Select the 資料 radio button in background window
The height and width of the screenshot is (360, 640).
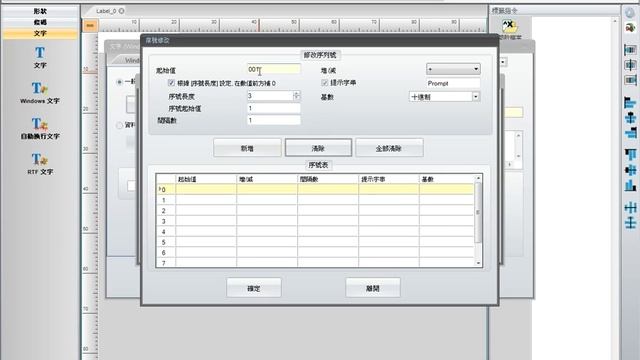click(x=119, y=125)
